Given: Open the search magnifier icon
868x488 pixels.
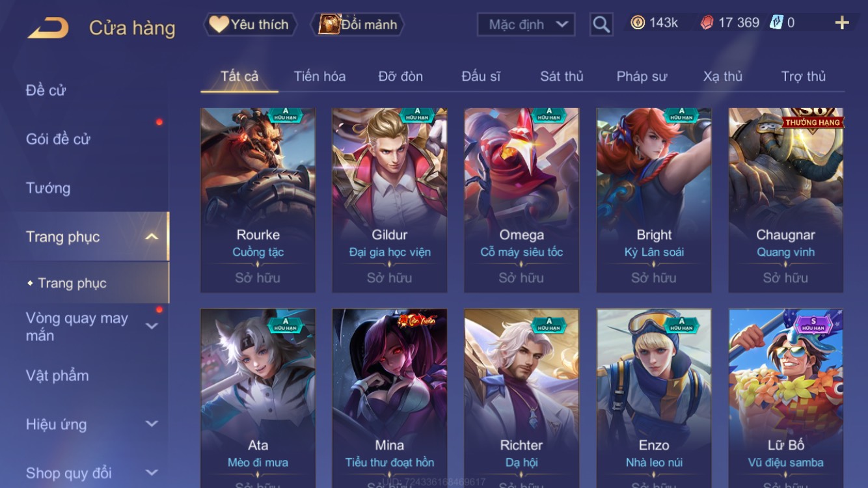Looking at the screenshot, I should 601,25.
